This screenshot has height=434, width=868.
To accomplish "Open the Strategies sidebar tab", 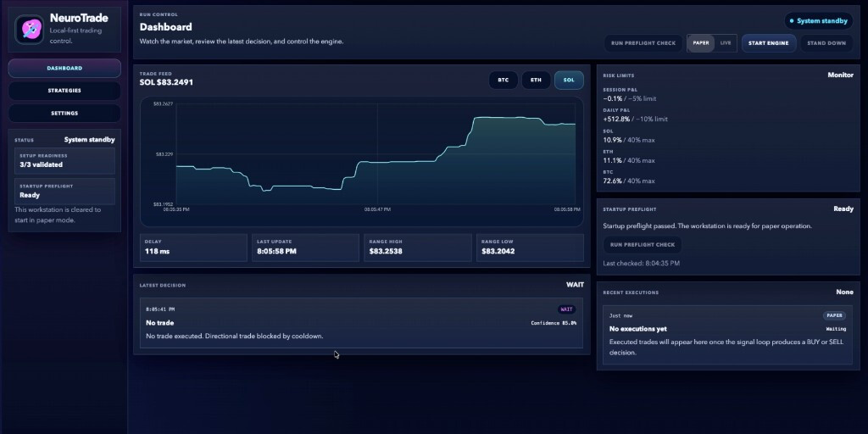I will 64,91.
